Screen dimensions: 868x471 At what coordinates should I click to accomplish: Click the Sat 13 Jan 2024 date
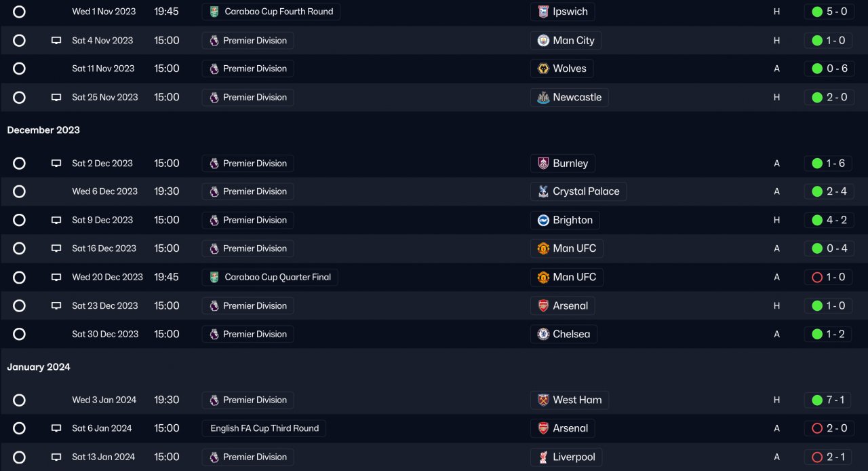103,457
